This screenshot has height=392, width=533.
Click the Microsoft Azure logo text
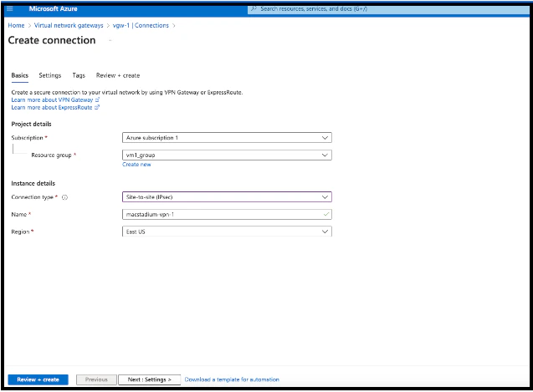[x=53, y=9]
